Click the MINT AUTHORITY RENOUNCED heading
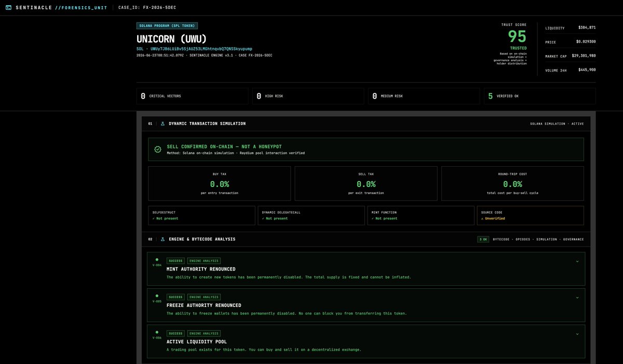The height and width of the screenshot is (364, 623). (x=201, y=269)
